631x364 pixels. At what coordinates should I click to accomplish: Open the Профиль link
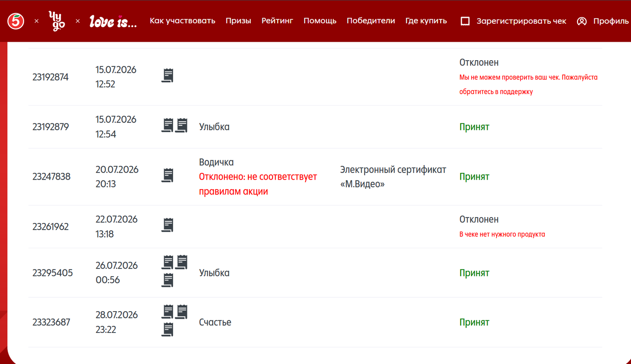611,21
